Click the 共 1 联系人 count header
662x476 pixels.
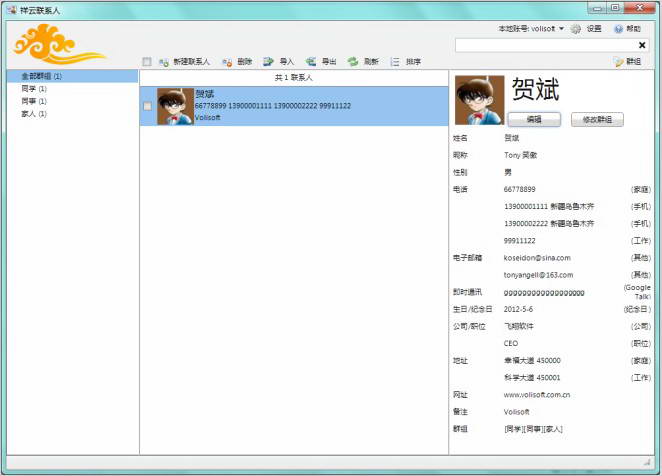pyautogui.click(x=293, y=78)
